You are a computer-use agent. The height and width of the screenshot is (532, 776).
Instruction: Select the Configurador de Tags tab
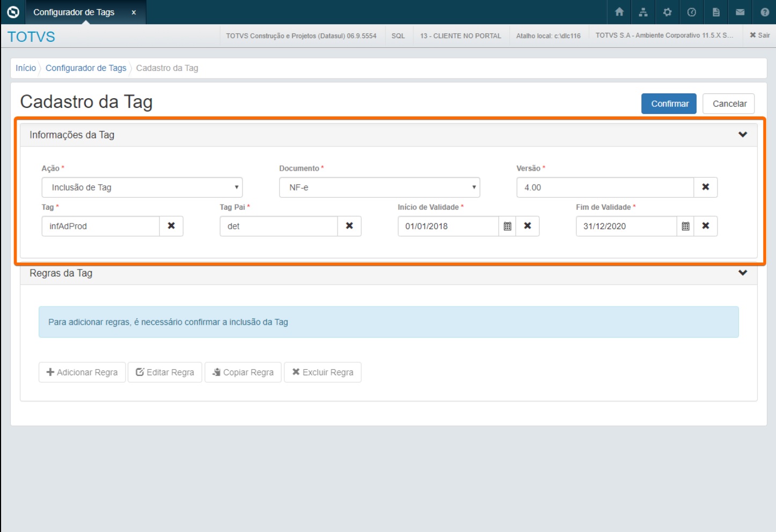74,12
